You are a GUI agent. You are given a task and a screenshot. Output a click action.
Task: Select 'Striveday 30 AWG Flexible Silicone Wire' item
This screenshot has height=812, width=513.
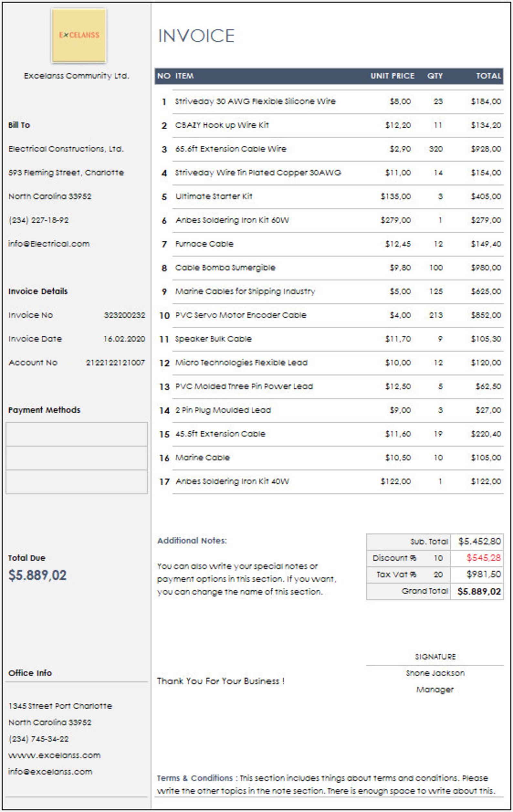tap(255, 101)
